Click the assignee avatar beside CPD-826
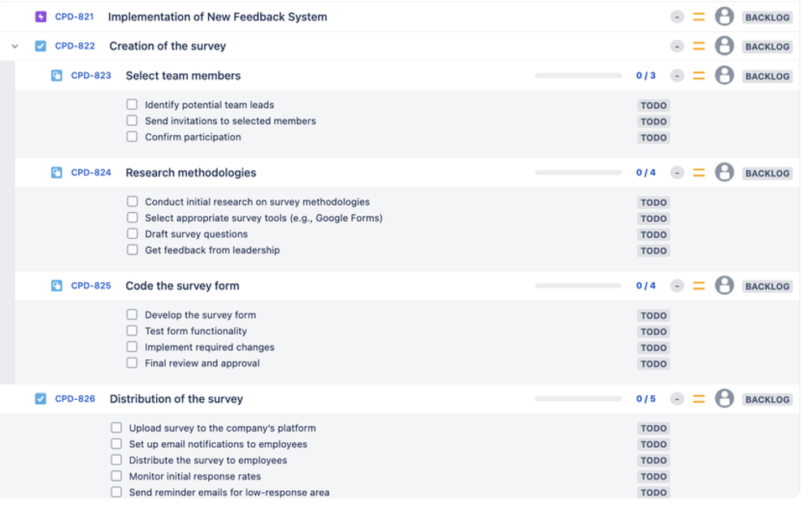 (x=723, y=399)
